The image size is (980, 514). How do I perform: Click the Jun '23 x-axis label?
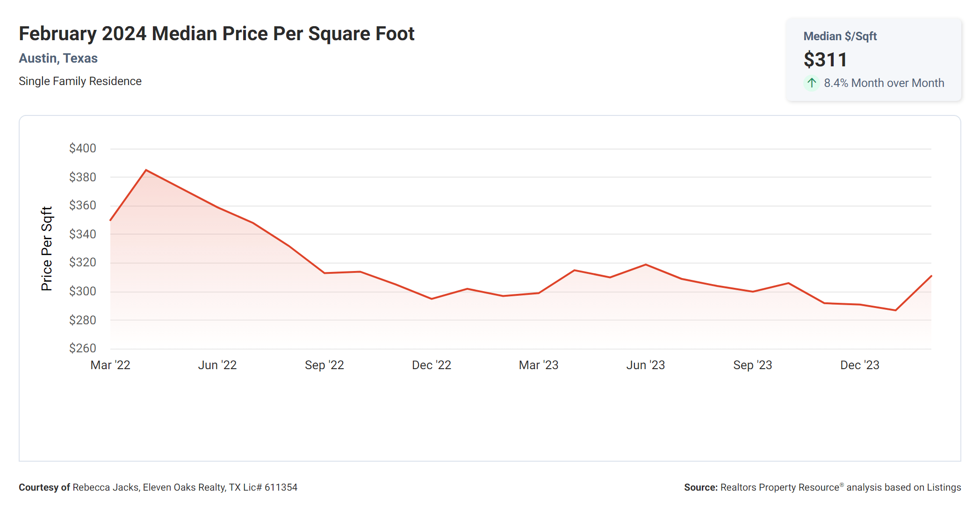pyautogui.click(x=646, y=365)
